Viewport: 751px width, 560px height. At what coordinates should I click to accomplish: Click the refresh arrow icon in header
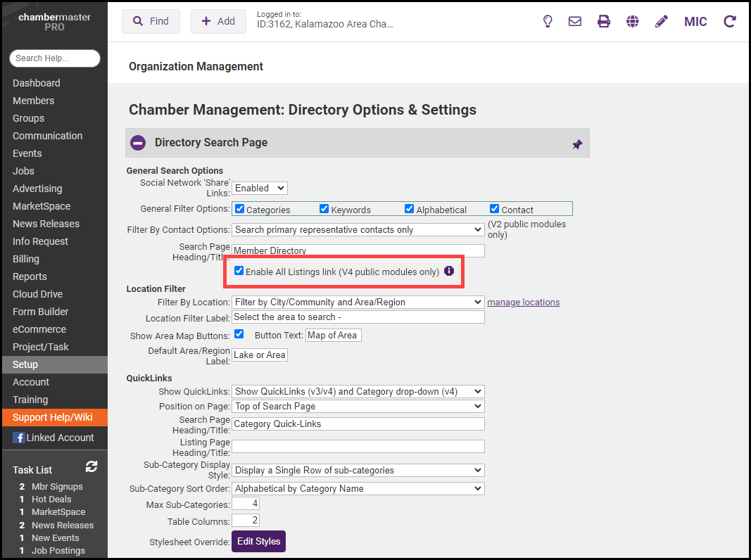730,21
